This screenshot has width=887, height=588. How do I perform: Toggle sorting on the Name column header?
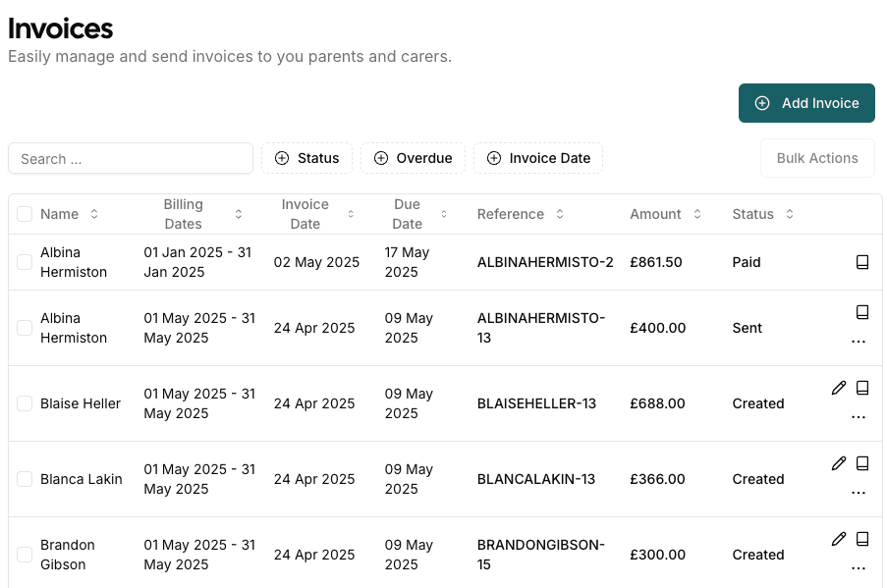(93, 214)
